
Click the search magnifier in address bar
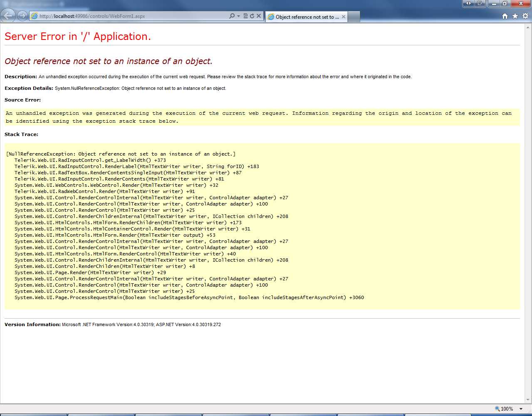[x=232, y=16]
